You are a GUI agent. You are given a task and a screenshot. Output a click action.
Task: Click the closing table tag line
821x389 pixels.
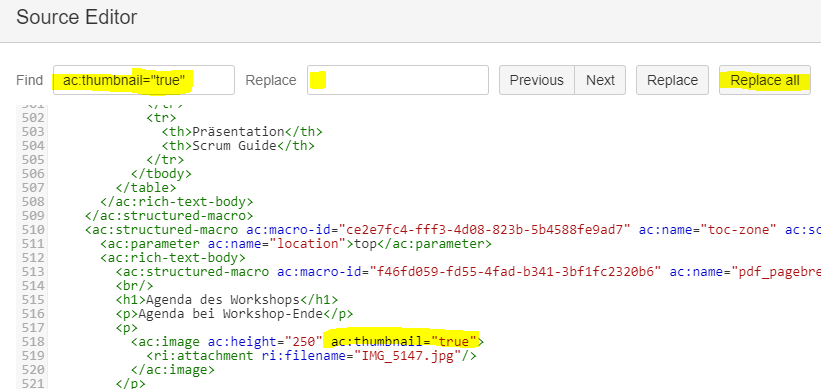(146, 187)
